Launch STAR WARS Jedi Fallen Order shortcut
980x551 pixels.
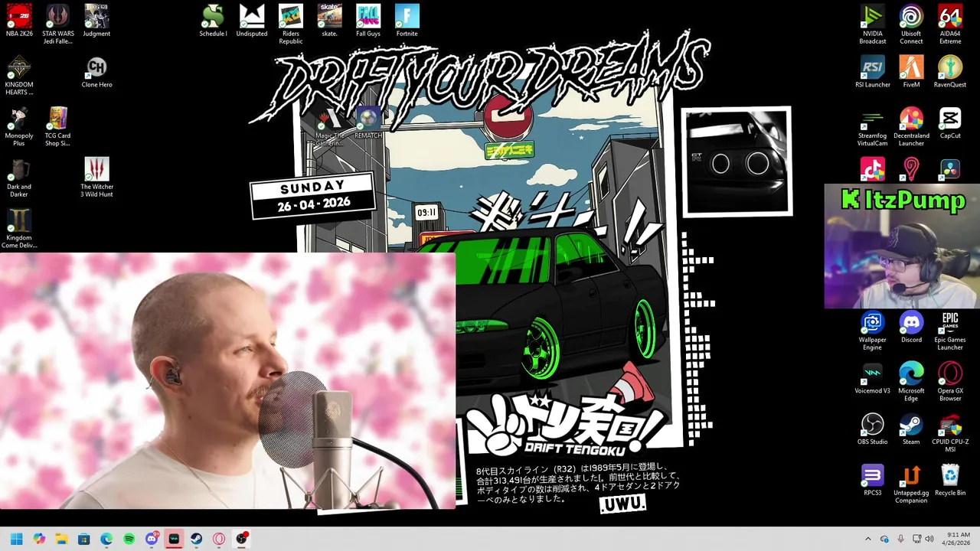[57, 24]
